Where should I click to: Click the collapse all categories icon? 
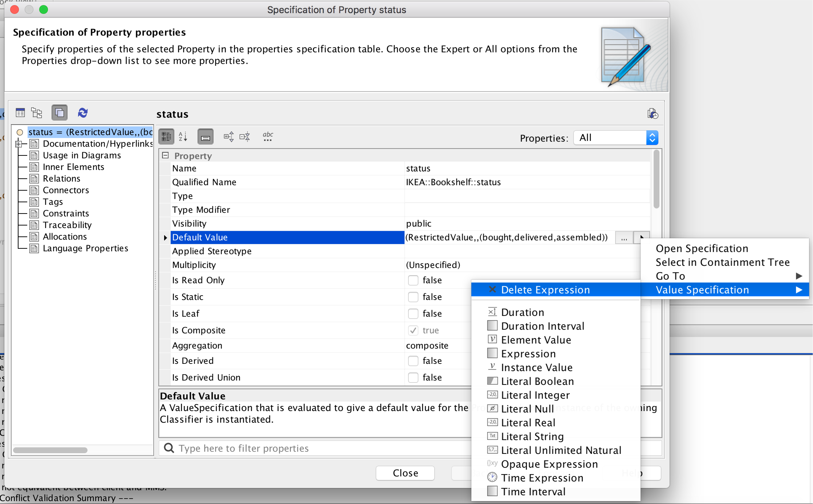pos(245,137)
